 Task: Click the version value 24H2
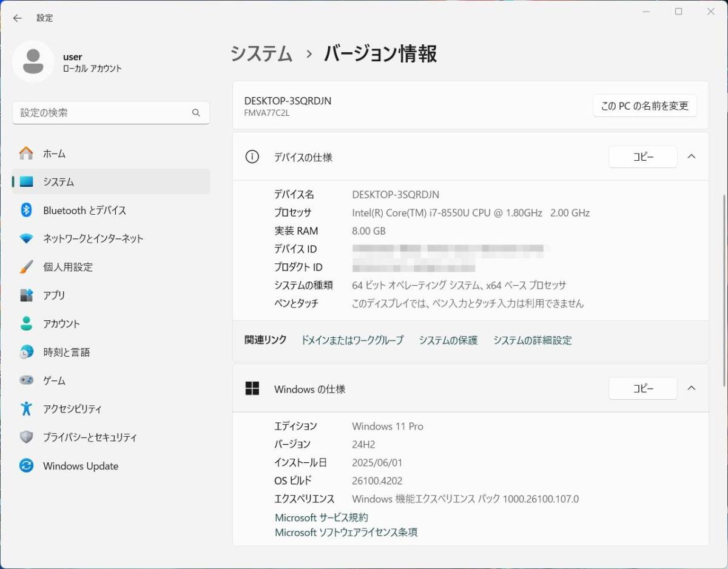363,445
